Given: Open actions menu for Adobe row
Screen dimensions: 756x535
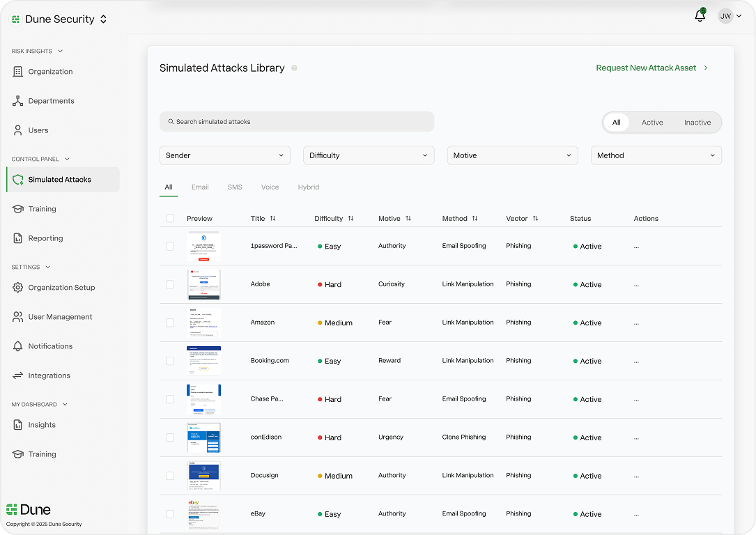Looking at the screenshot, I should click(x=636, y=285).
